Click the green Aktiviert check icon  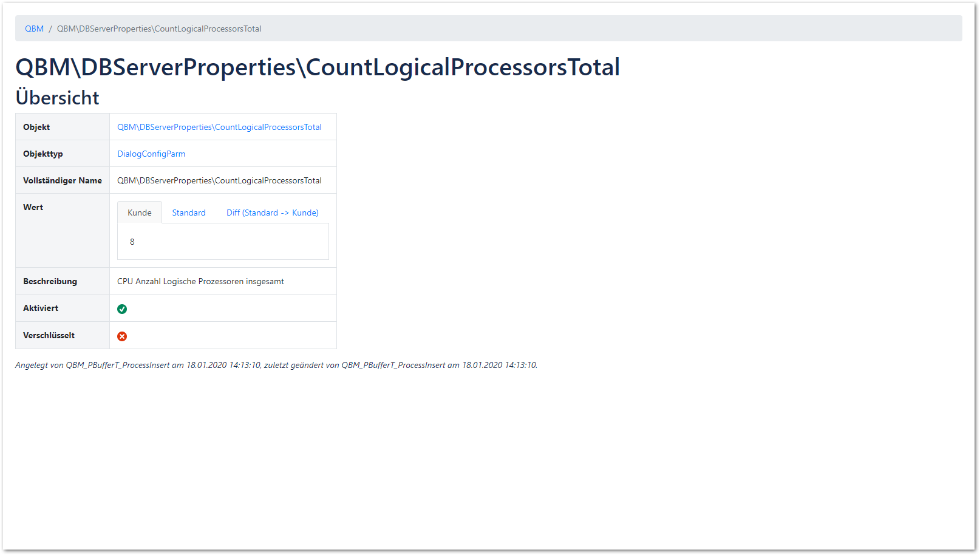122,309
